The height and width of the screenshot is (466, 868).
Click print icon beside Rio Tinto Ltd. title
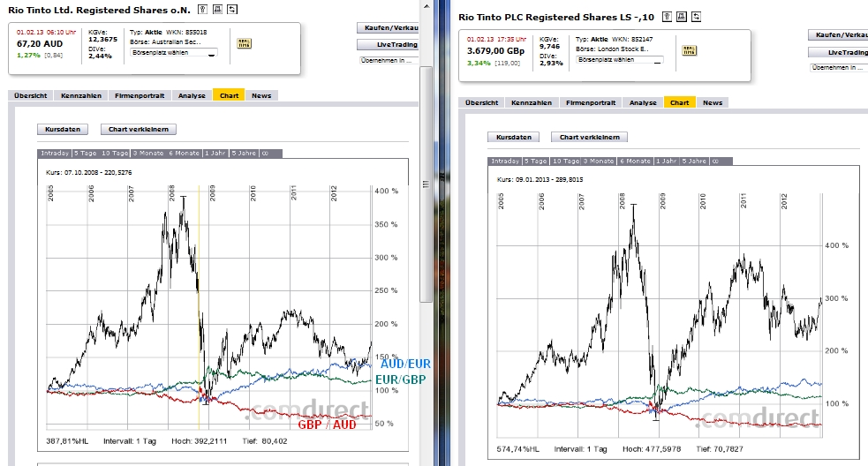click(x=217, y=10)
